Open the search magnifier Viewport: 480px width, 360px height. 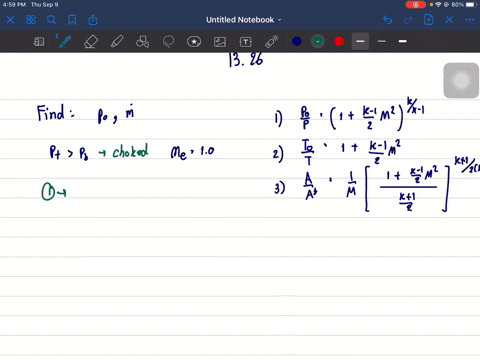point(51,20)
